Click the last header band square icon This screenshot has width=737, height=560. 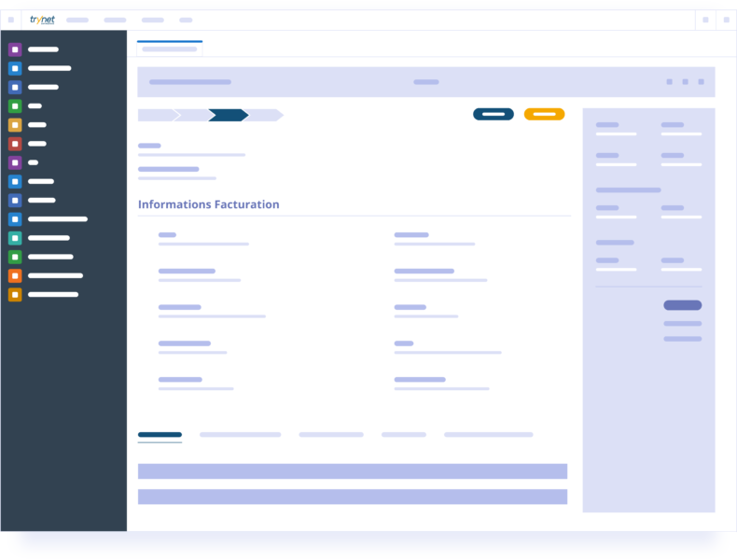(x=701, y=82)
